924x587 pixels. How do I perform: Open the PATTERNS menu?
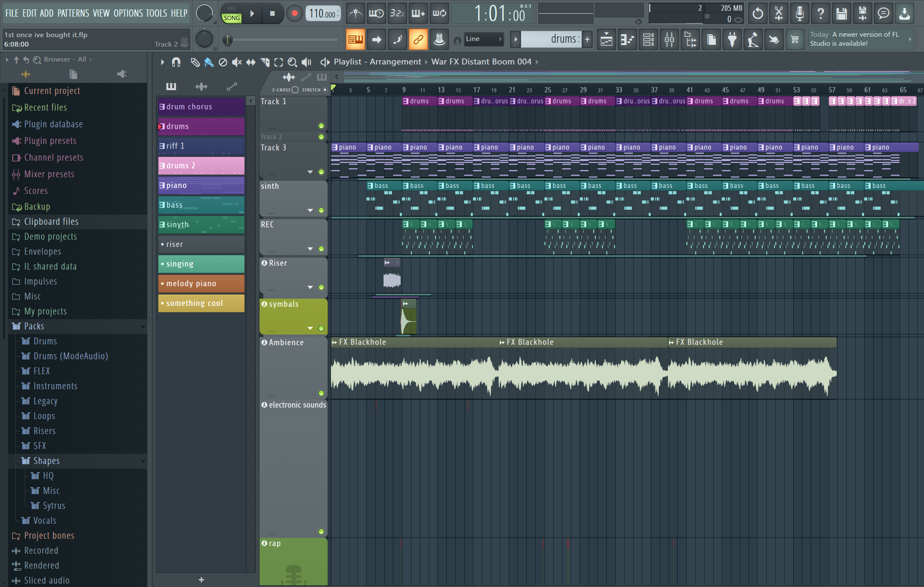point(74,13)
